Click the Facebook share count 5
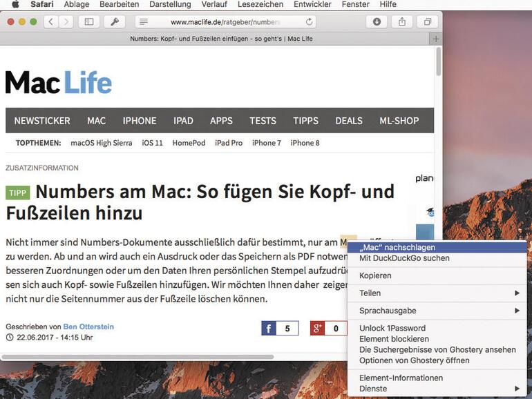This screenshot has width=532, height=399. (x=287, y=328)
